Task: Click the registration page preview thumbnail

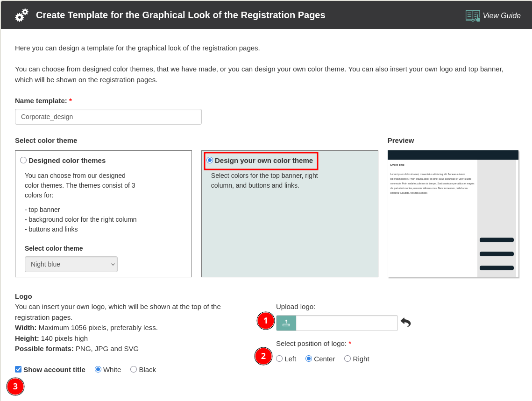Action: [453, 214]
